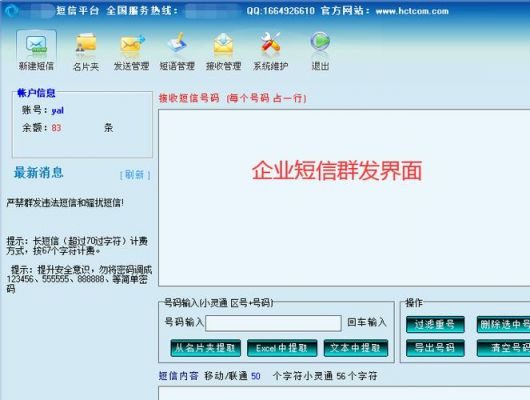Open 短语管理 phrase management
530x400 pixels.
(x=177, y=52)
